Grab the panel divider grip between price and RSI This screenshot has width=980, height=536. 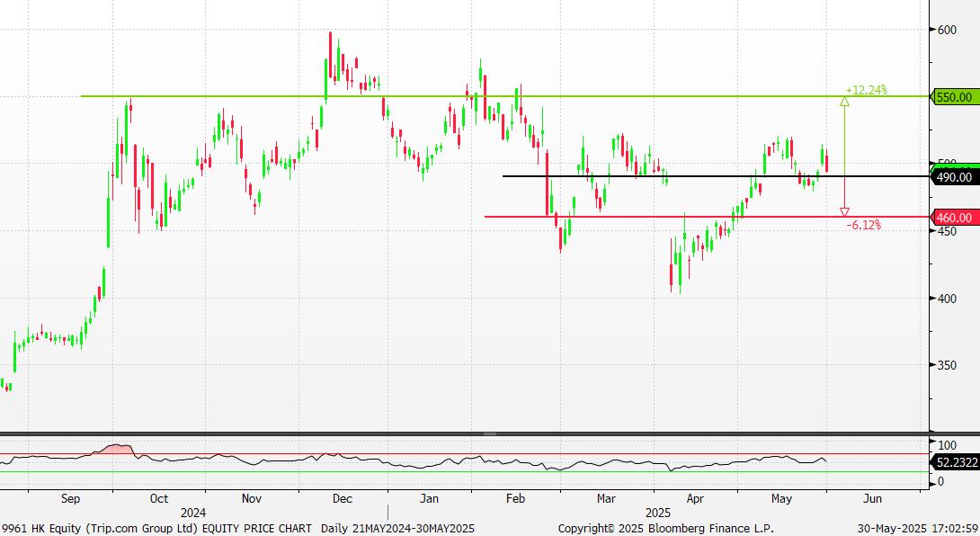(490, 433)
